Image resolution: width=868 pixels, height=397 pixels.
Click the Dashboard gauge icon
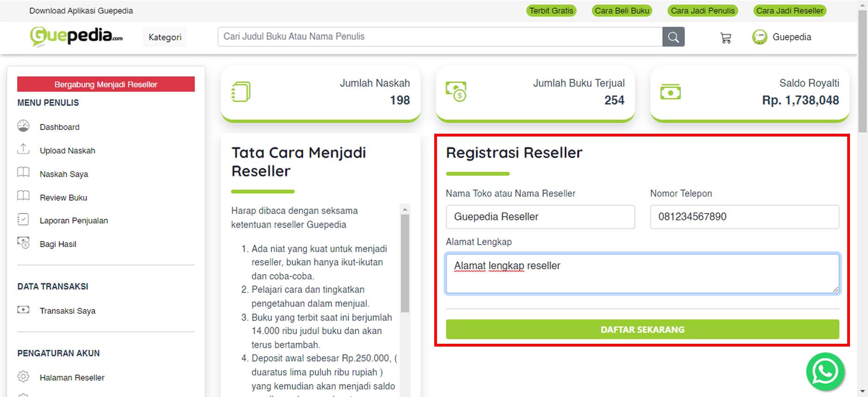point(23,126)
